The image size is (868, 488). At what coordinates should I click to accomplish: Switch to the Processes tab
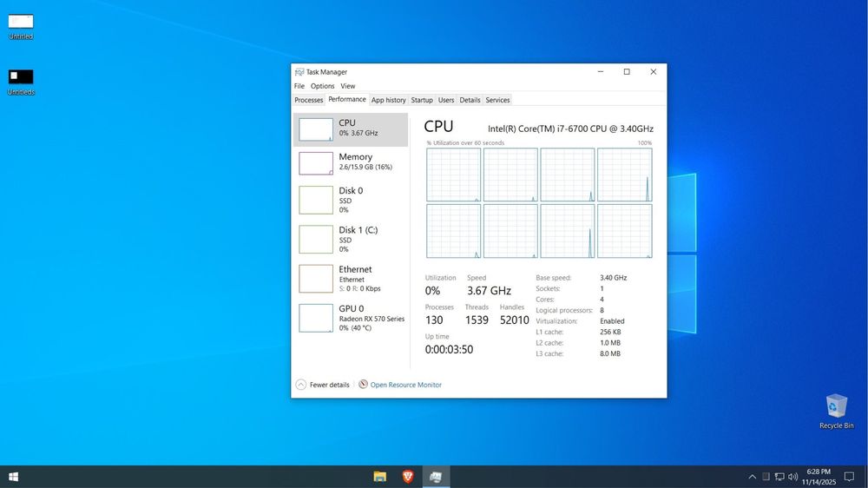pos(308,100)
